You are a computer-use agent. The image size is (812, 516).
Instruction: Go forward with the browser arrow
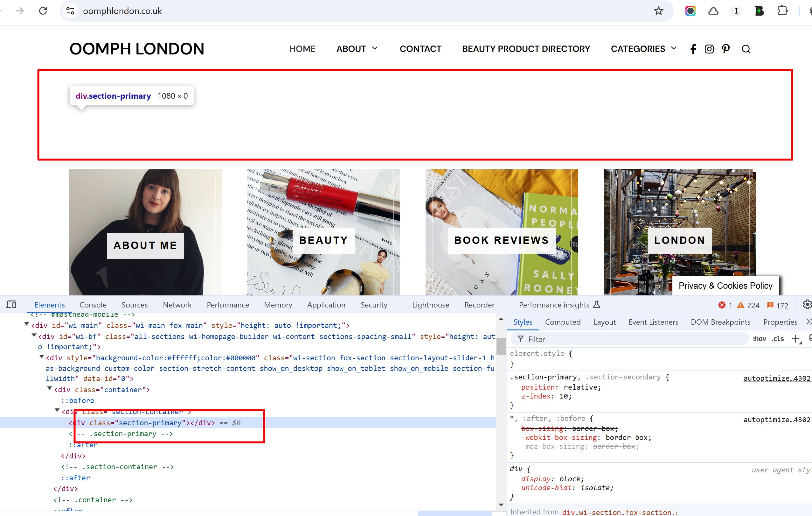[x=20, y=11]
